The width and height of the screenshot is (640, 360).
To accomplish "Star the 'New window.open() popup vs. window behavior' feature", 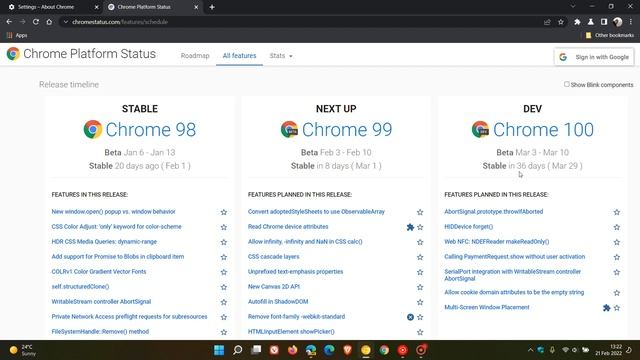I will (x=224, y=212).
